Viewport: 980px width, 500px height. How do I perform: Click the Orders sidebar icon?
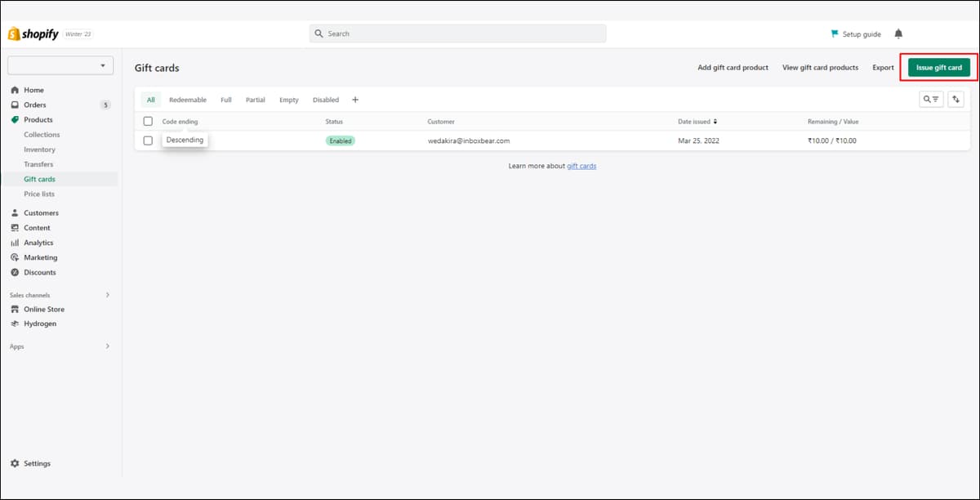pyautogui.click(x=15, y=105)
